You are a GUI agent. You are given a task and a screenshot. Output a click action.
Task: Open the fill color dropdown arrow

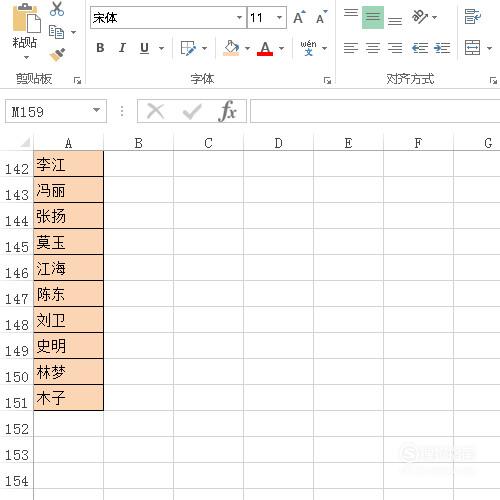247,48
